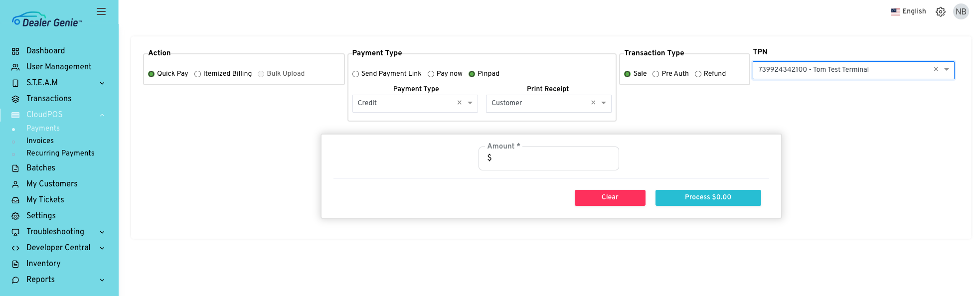This screenshot has height=296, width=980.
Task: Click the User Management people icon
Action: click(15, 67)
